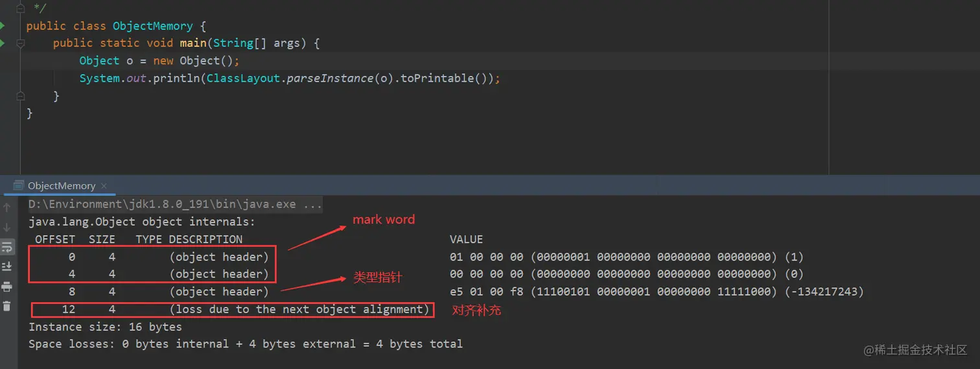Viewport: 980px width, 369px height.
Task: Click the java.exe command line in console
Action: [x=175, y=204]
